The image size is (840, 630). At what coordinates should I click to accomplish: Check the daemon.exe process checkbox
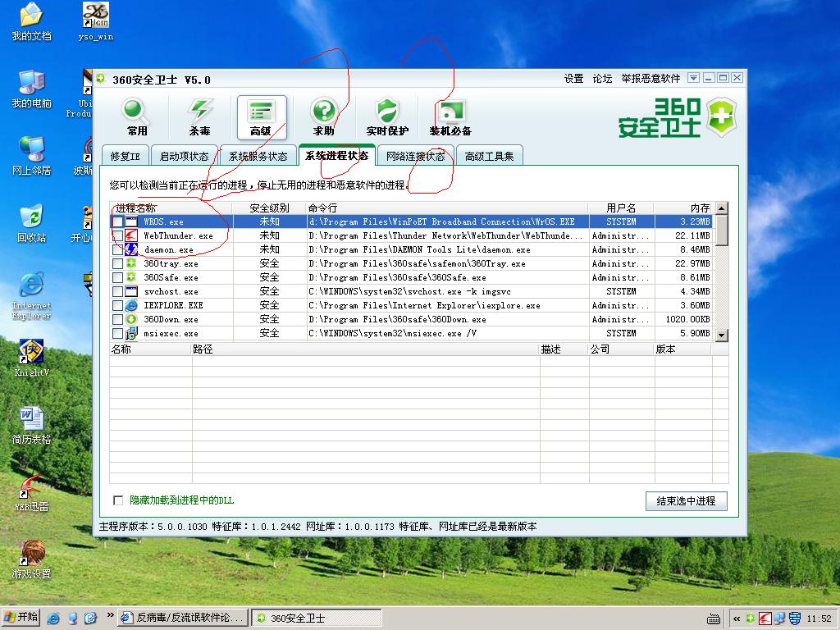click(x=117, y=249)
